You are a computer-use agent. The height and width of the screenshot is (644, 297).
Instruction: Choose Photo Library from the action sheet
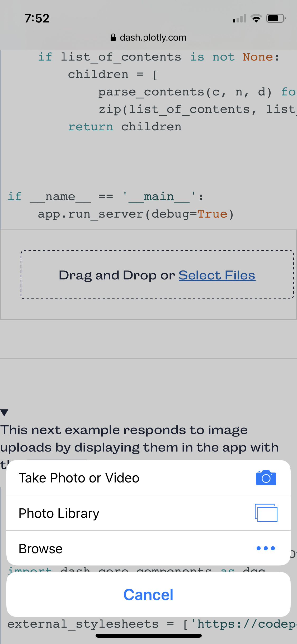click(148, 513)
